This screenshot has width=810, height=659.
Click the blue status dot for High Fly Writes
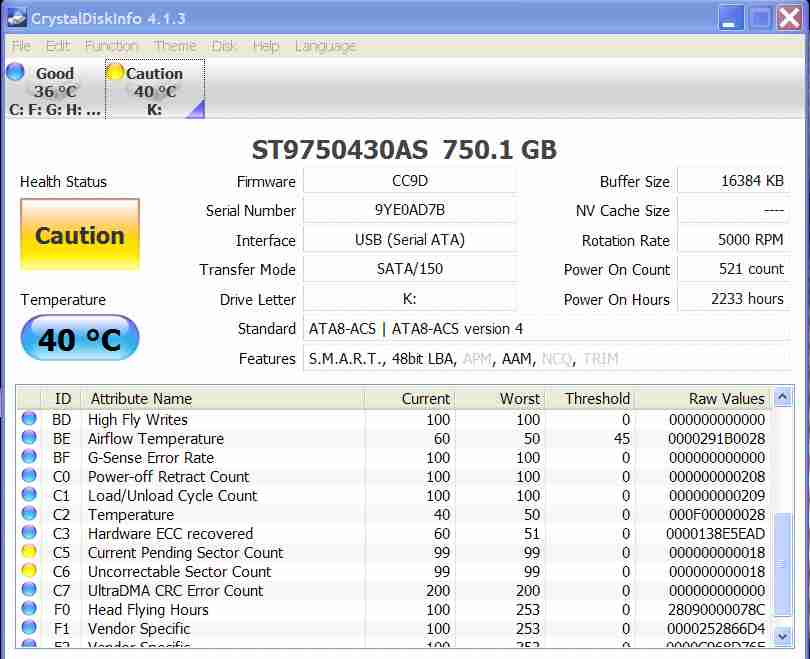tap(29, 419)
